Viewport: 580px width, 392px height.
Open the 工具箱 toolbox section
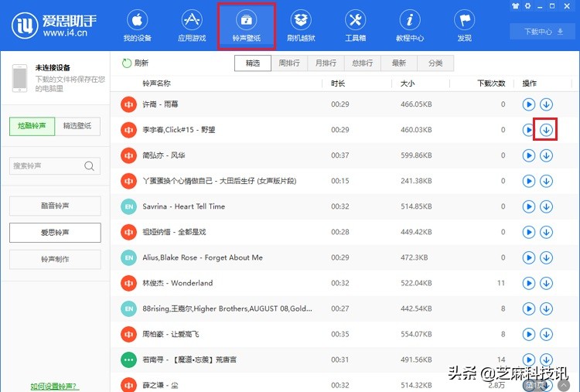tap(355, 26)
